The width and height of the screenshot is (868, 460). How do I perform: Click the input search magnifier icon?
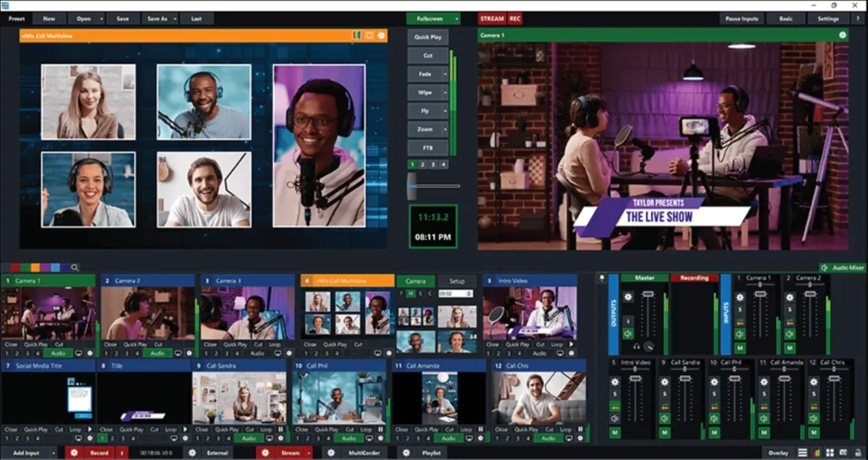coord(75,268)
